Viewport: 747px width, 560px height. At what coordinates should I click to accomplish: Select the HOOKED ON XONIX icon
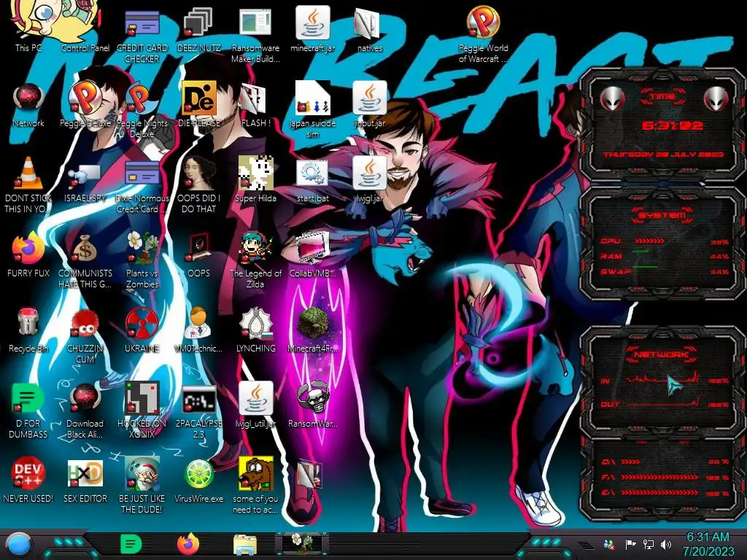142,411
